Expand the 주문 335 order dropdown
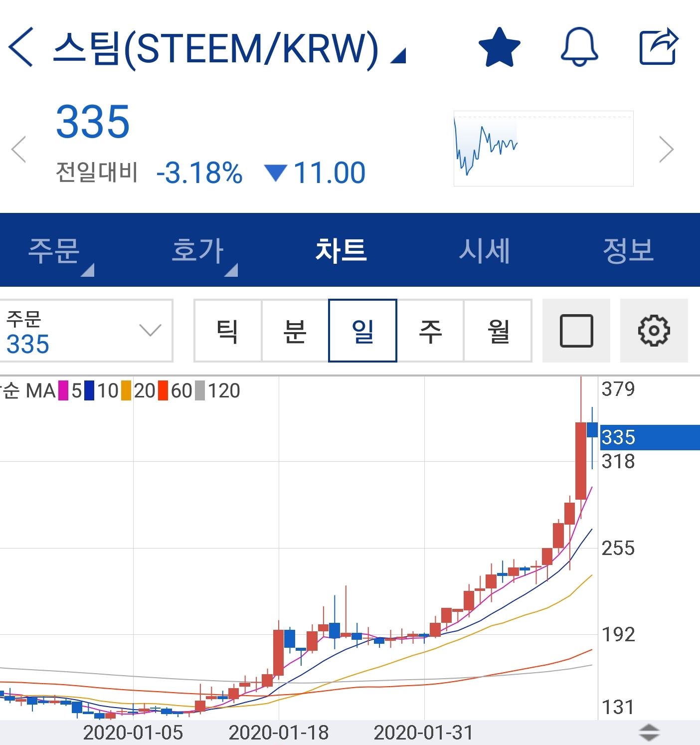The width and height of the screenshot is (700, 745). point(86,331)
